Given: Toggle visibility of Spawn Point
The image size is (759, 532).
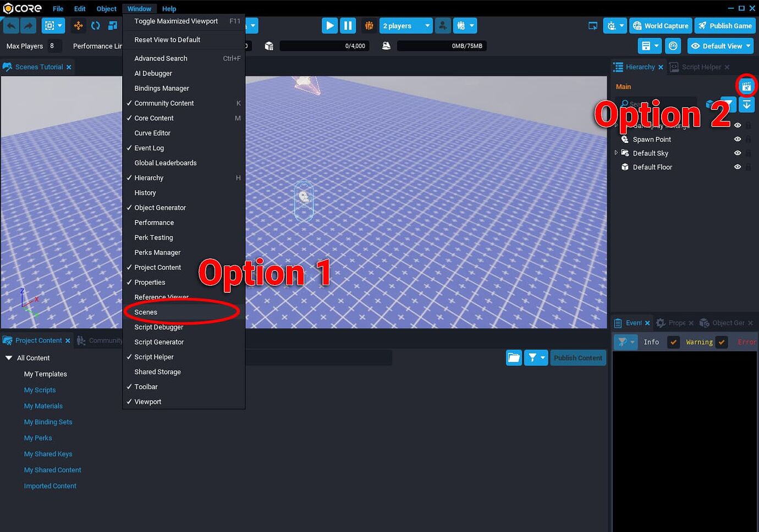Looking at the screenshot, I should (737, 139).
